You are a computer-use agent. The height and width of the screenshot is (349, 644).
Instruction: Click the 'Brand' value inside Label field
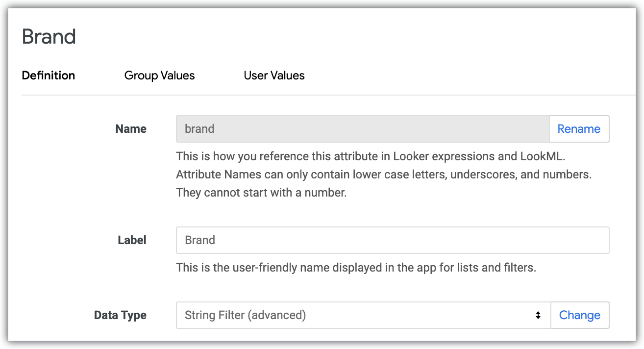(200, 240)
